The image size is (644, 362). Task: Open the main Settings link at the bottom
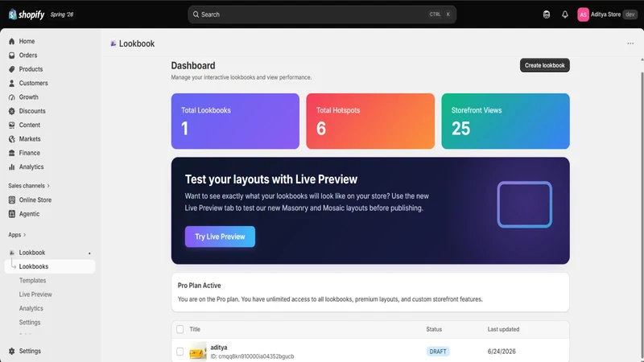[30, 351]
